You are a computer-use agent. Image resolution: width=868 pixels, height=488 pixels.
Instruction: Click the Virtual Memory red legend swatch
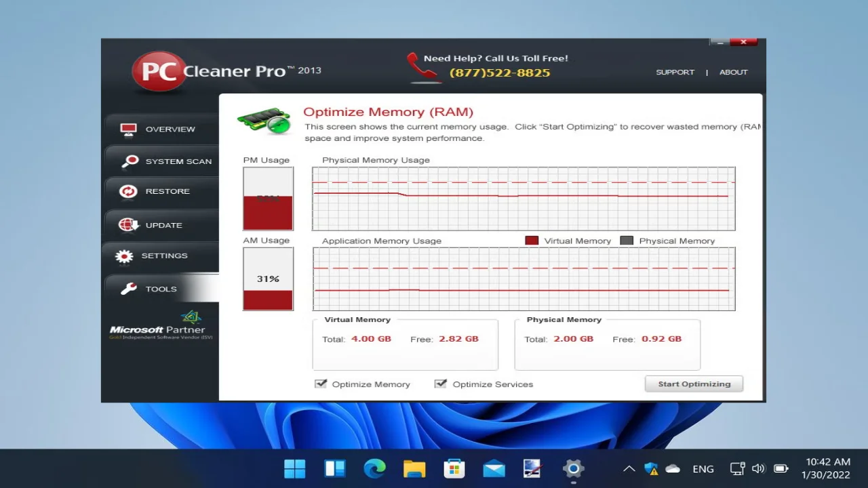point(532,241)
